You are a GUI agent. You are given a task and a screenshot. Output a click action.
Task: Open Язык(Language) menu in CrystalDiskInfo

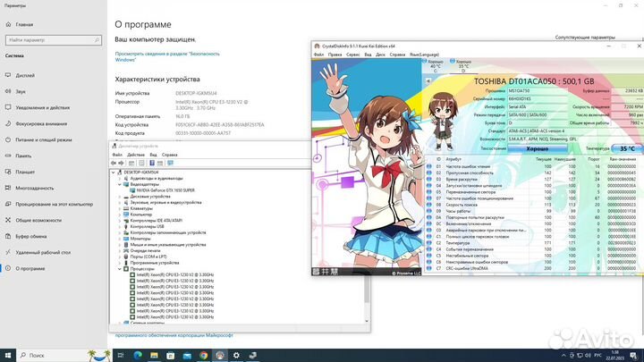[x=424, y=55]
